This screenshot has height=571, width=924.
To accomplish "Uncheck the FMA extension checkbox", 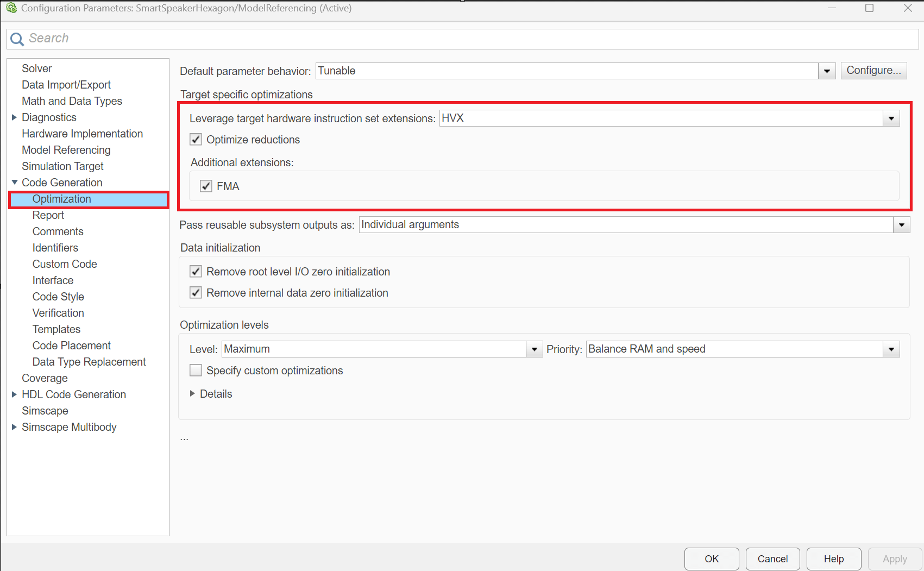I will click(206, 186).
